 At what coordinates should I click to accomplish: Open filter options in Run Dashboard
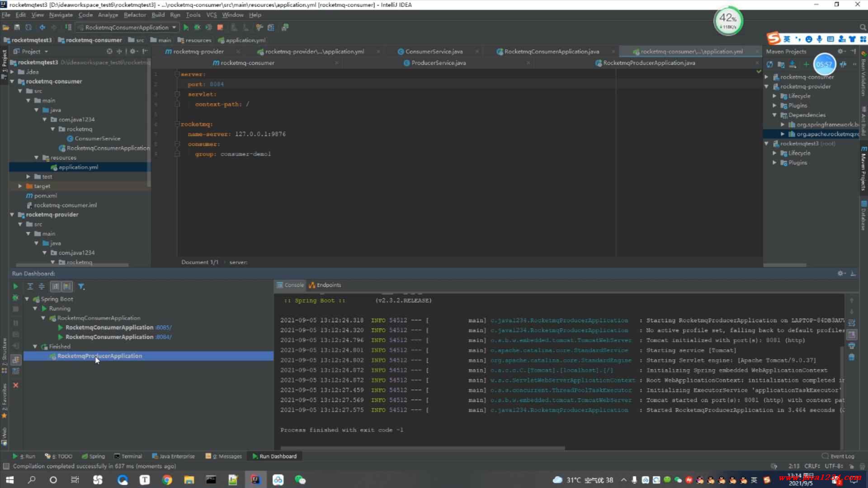pos(81,286)
